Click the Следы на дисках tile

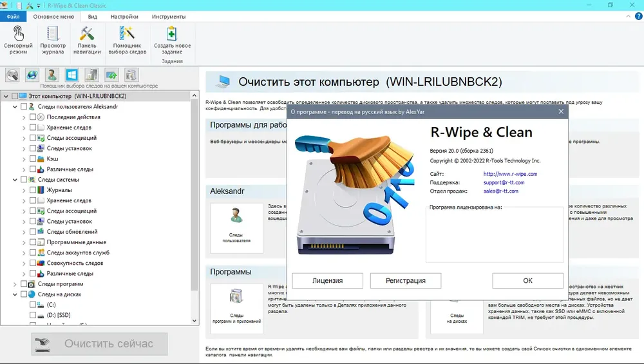(457, 316)
